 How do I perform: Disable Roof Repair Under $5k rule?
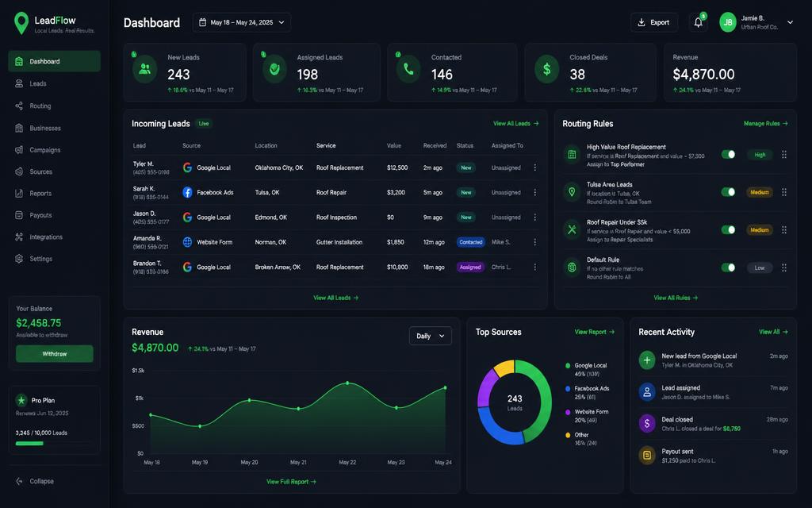(x=728, y=229)
